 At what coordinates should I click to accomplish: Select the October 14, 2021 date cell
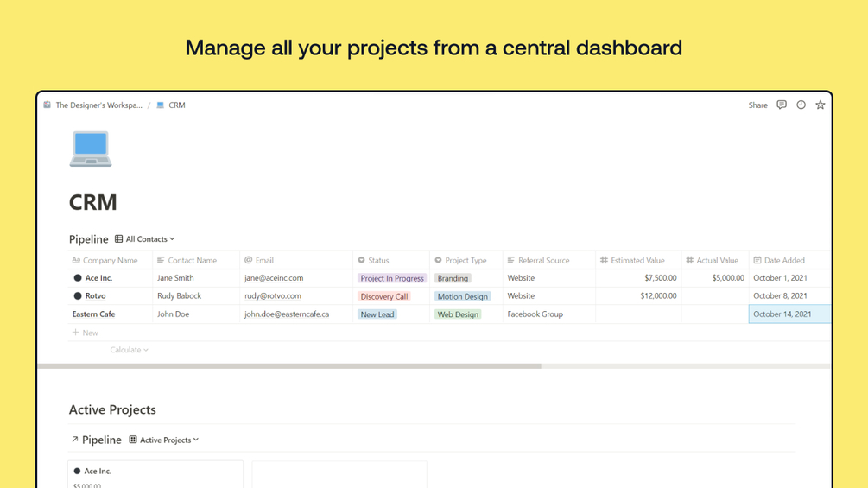(x=789, y=314)
